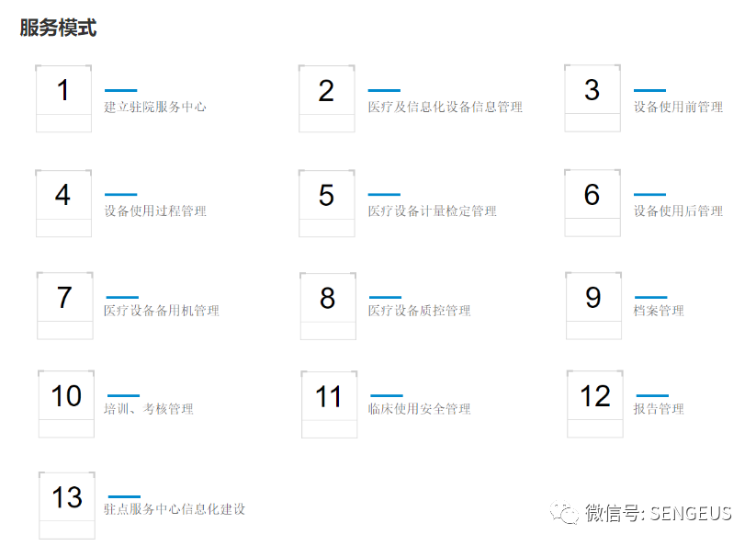Open 医疗及信息化设备信息管理 text
Viewport: 756px width, 546px height.
(x=445, y=107)
